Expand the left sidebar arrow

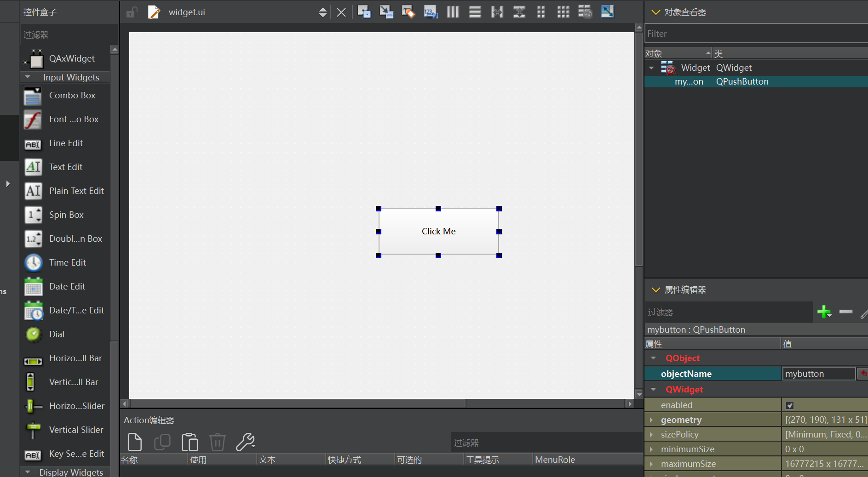point(8,184)
